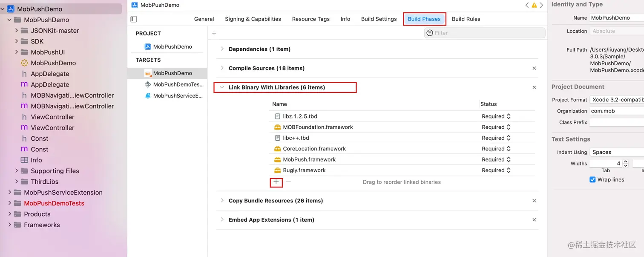This screenshot has height=257, width=644.
Task: Toggle the Wrap lines checkbox
Action: click(x=592, y=180)
